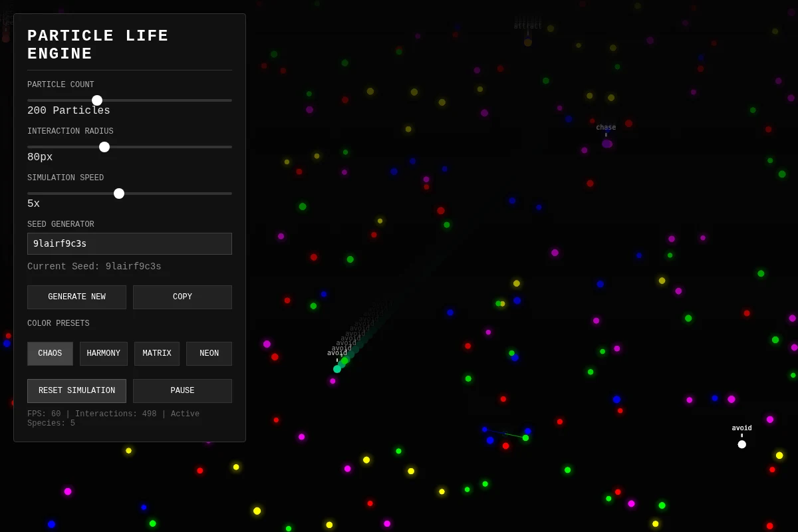The width and height of the screenshot is (798, 532).
Task: Click the orange particle labeled attract
Action: coord(528,43)
